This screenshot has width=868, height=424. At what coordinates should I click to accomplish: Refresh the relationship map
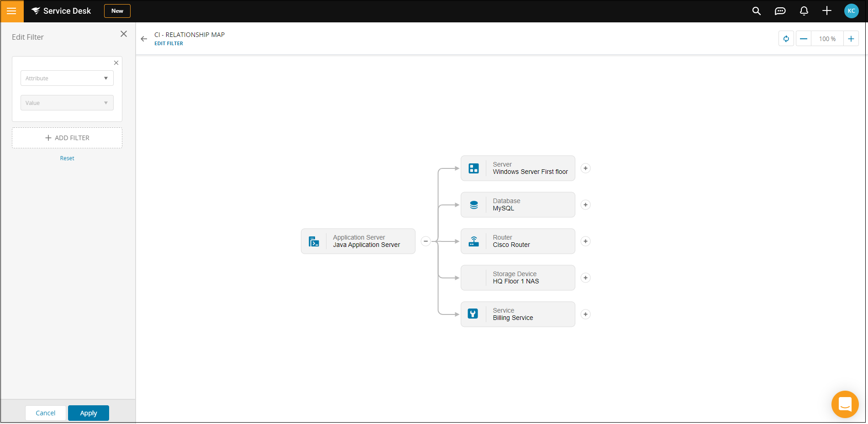tap(786, 39)
